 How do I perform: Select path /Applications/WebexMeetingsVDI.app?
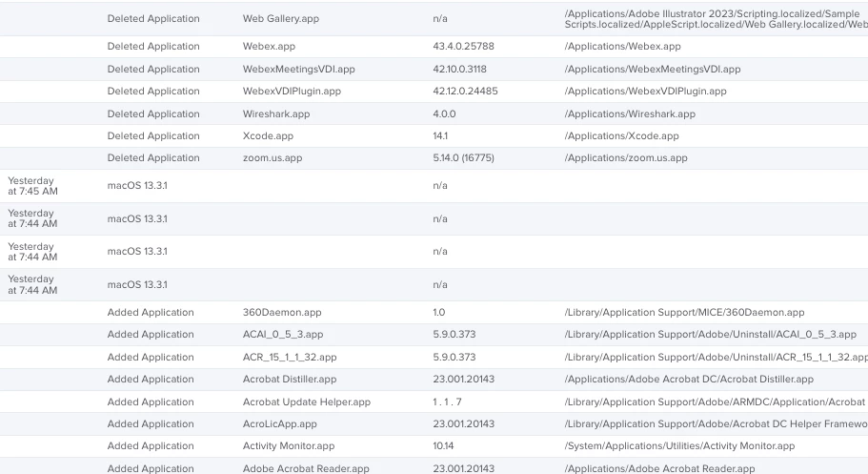[652, 70]
